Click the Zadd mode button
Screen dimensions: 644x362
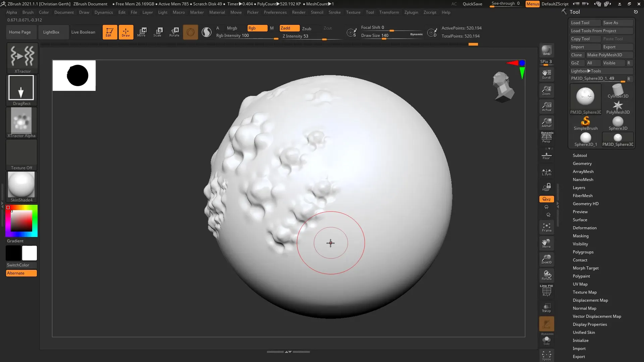[289, 28]
